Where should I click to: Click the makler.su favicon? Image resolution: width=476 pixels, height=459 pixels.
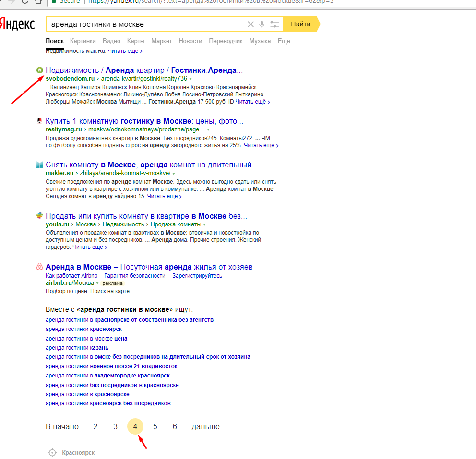tap(39, 165)
